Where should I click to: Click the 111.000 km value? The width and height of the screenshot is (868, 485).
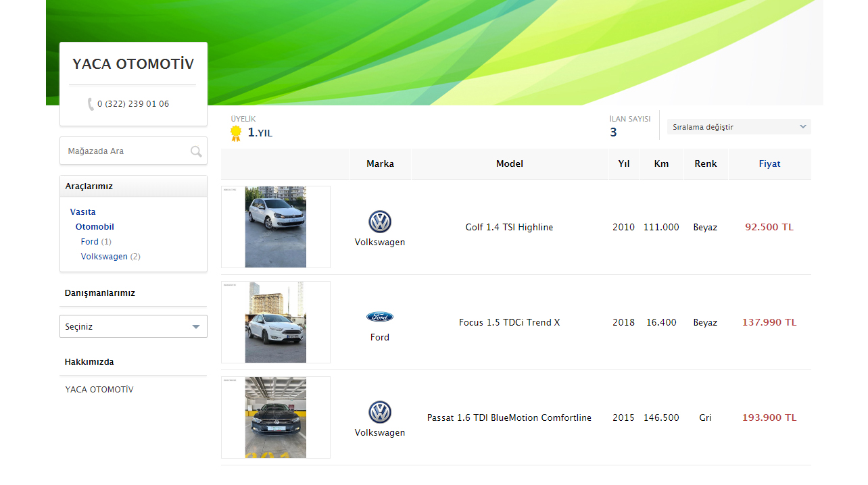pos(661,228)
